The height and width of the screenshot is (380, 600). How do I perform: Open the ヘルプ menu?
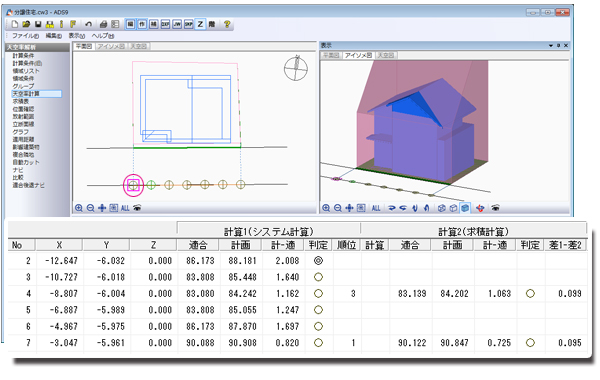103,36
